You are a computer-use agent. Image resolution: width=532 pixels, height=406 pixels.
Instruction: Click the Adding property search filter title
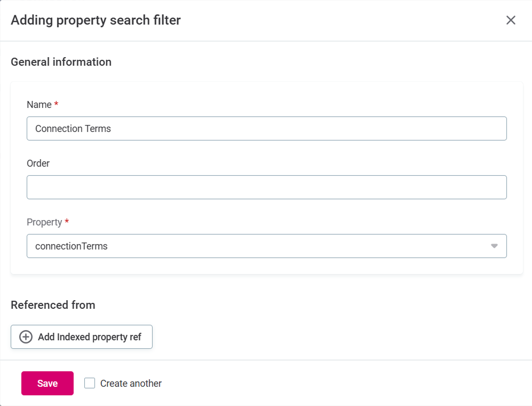pyautogui.click(x=96, y=20)
